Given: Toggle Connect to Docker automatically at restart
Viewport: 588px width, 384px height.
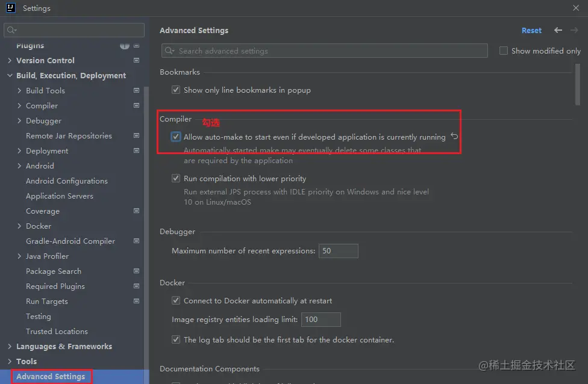Looking at the screenshot, I should point(175,300).
